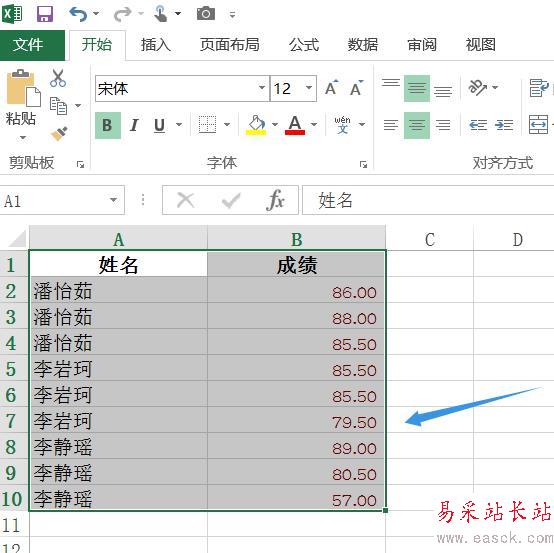Open the 字体 dialog launcher
The height and width of the screenshot is (553, 554).
click(x=364, y=164)
